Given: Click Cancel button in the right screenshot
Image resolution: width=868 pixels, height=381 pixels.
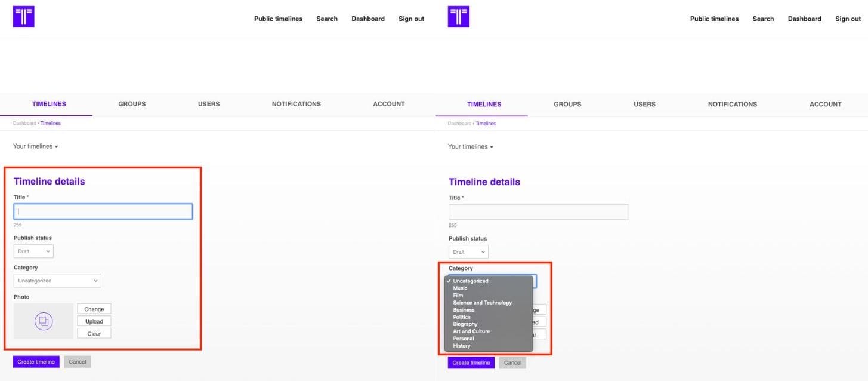Looking at the screenshot, I should tap(512, 363).
